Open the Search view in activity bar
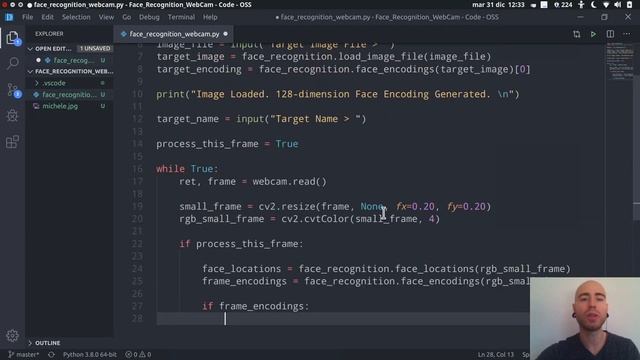640x360 pixels. 13,63
